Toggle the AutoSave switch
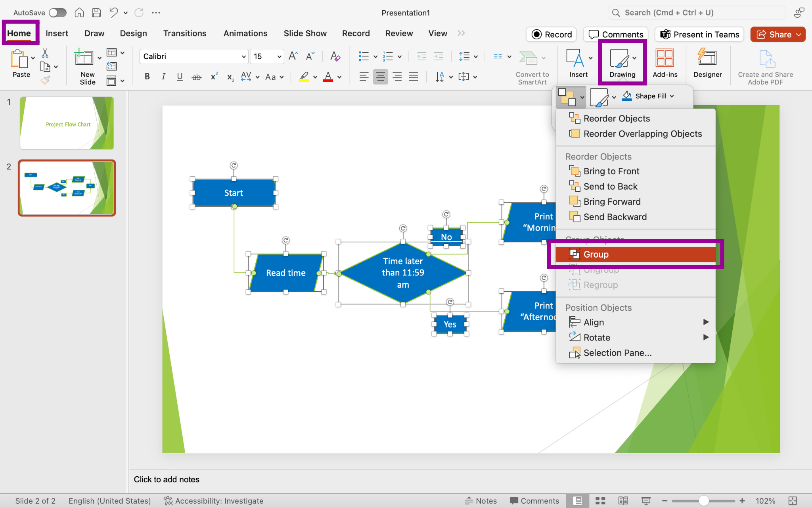This screenshot has height=508, width=812. (x=57, y=13)
